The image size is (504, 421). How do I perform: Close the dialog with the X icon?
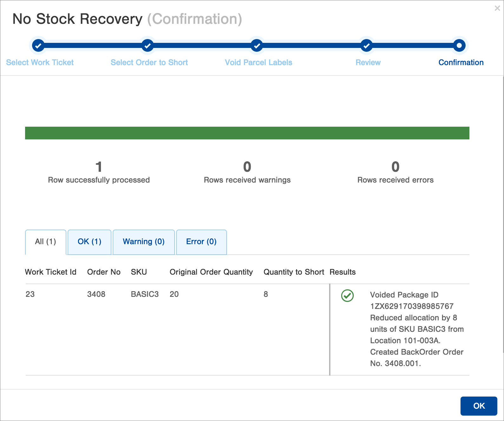click(x=497, y=8)
